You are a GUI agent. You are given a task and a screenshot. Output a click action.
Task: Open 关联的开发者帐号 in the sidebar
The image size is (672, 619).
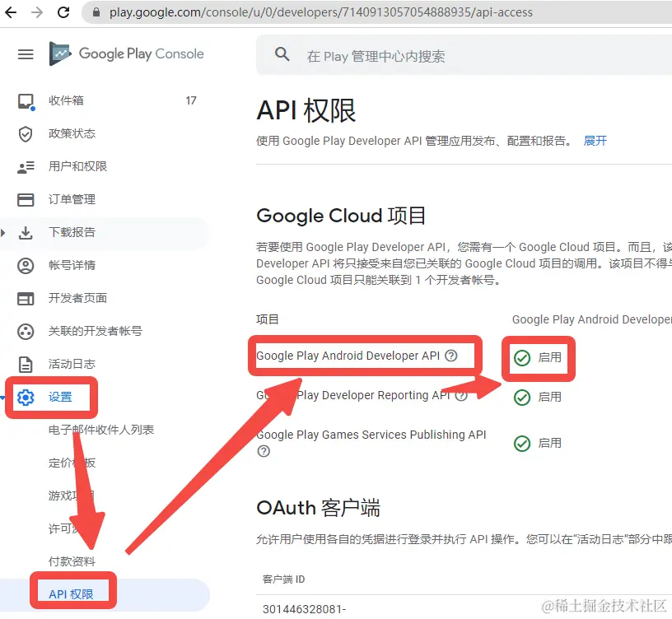point(96,331)
